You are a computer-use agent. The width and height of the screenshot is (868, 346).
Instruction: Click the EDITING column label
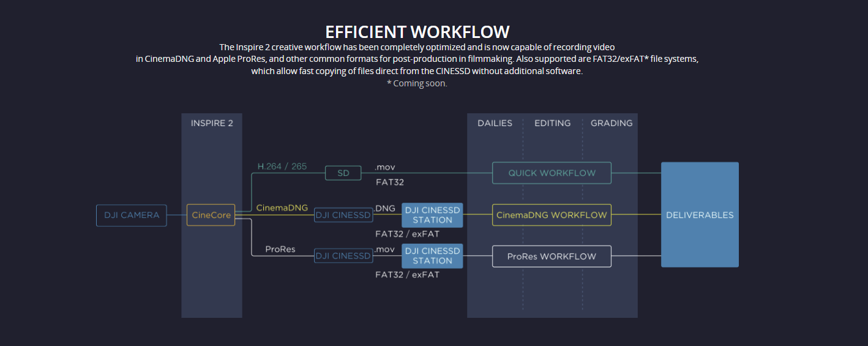553,123
